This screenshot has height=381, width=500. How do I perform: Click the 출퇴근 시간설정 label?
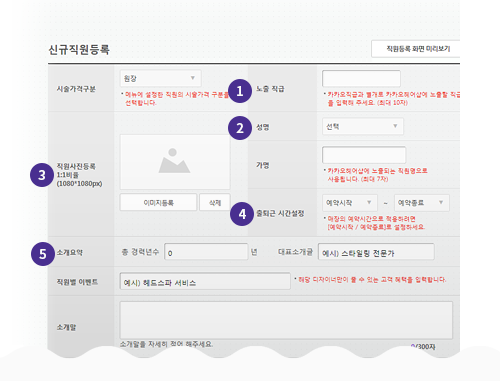280,213
